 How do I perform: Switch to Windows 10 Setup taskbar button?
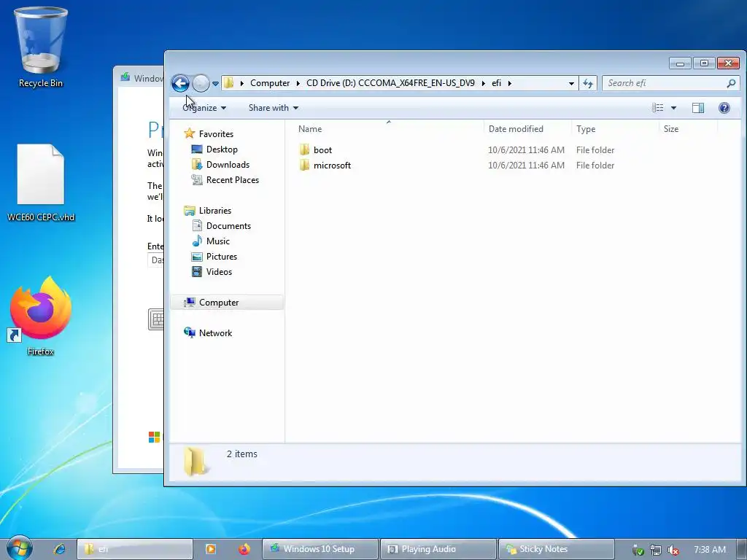click(x=320, y=549)
